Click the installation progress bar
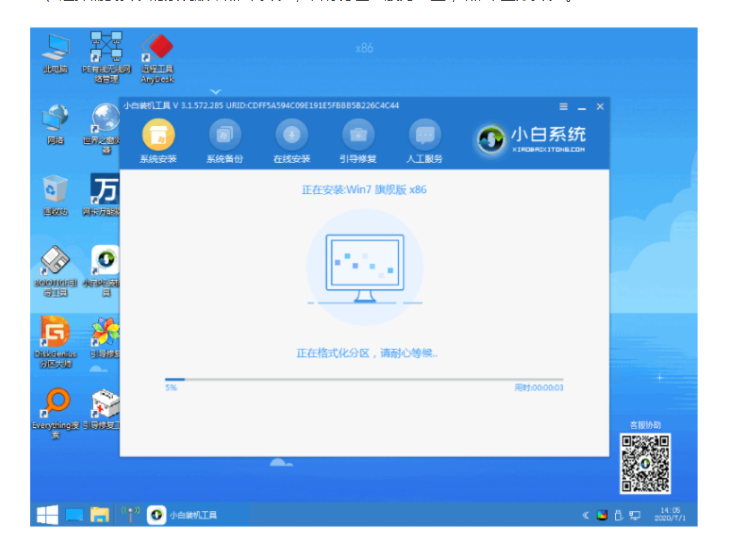Image resolution: width=731 pixels, height=540 pixels. click(364, 380)
